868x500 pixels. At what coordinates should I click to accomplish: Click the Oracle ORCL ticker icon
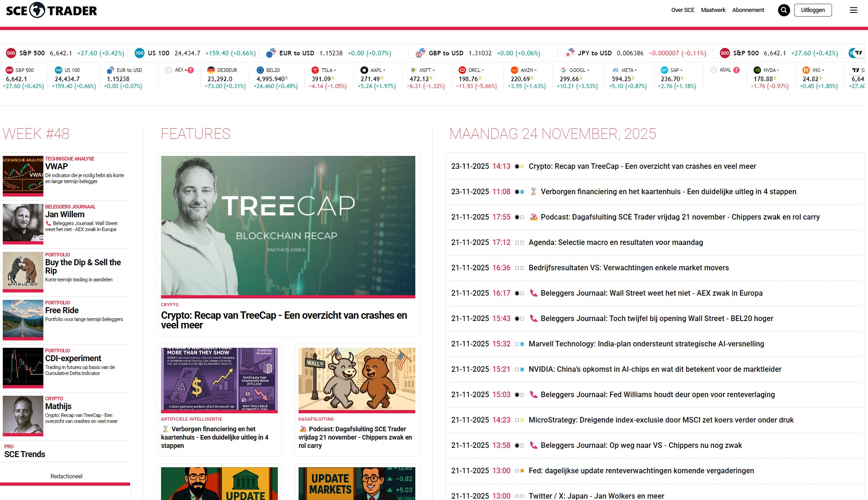tap(462, 70)
